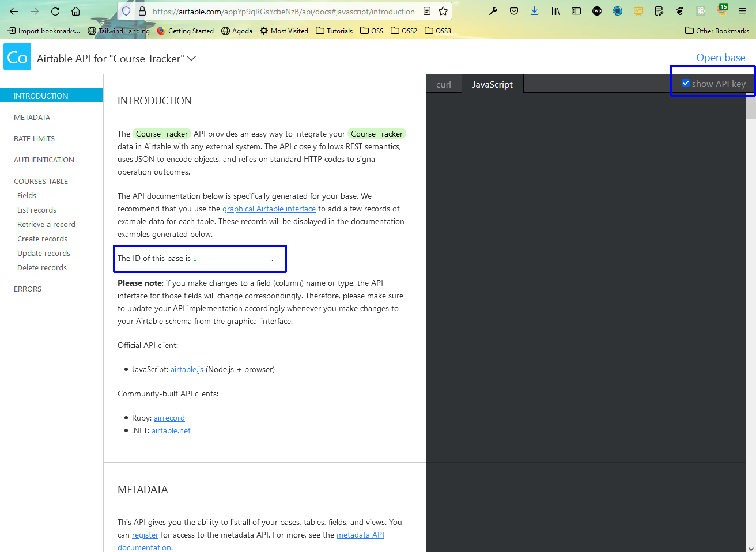Open the OSS2 bookmarks folder
The height and width of the screenshot is (552, 756).
click(x=404, y=31)
